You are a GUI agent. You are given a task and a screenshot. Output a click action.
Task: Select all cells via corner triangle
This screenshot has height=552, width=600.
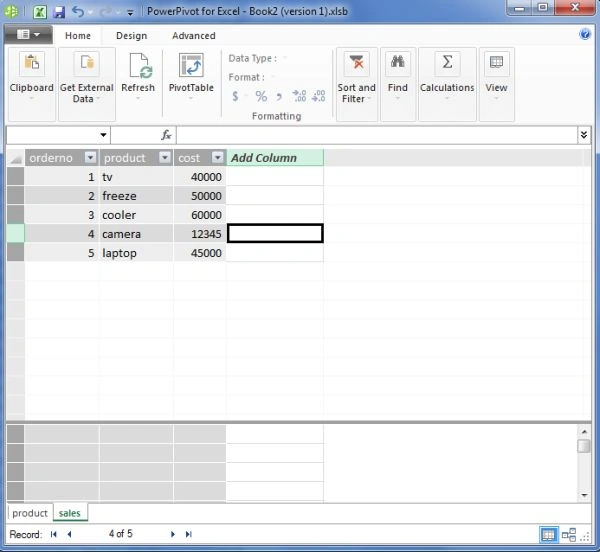[16, 158]
